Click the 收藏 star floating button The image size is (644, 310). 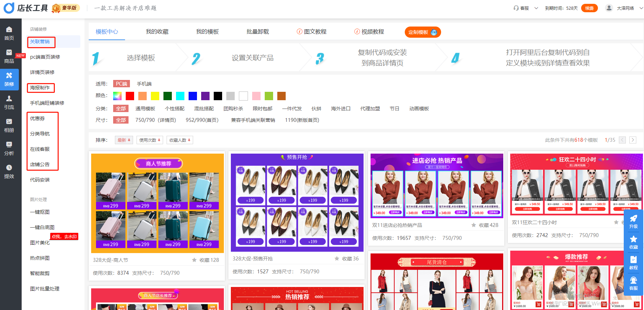click(x=634, y=242)
